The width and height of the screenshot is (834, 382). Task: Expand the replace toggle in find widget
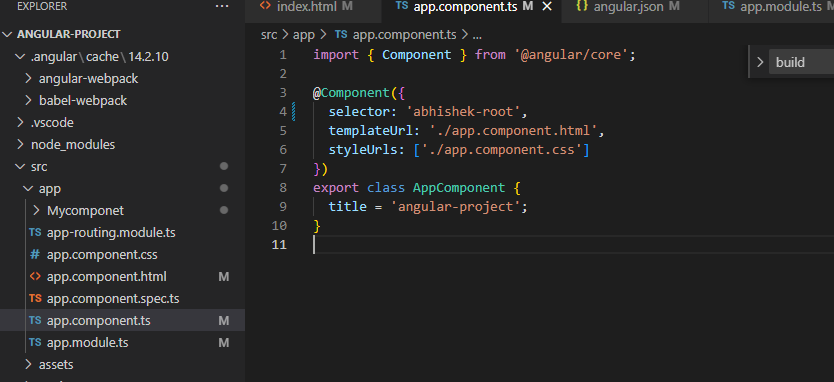tap(760, 62)
